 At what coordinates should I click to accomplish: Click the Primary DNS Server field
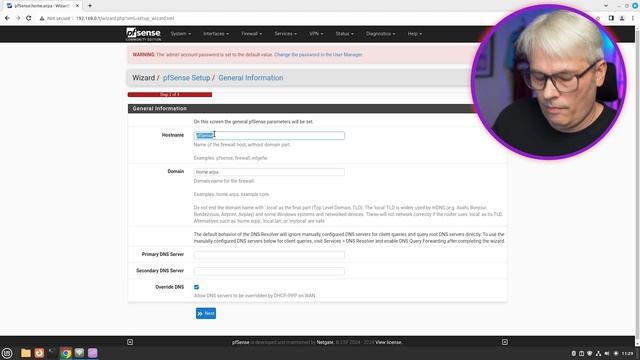tap(269, 255)
